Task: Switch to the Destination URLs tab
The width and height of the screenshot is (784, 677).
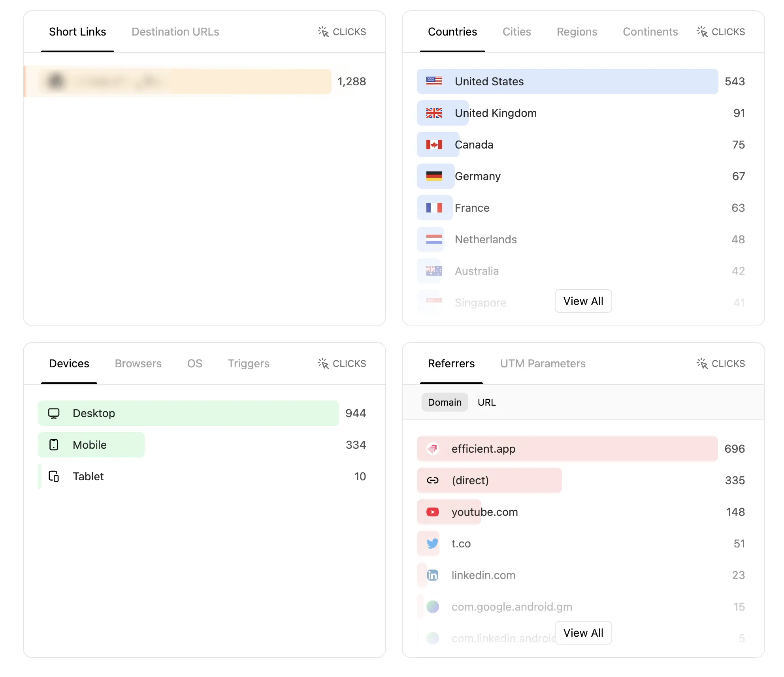Action: tap(175, 32)
